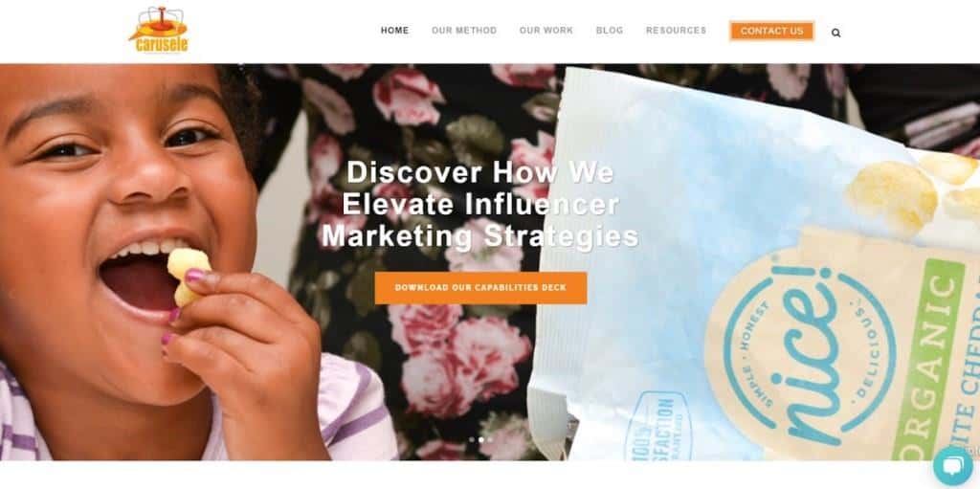This screenshot has width=980, height=489.
Task: Open the OUR WORK menu item
Action: (546, 31)
